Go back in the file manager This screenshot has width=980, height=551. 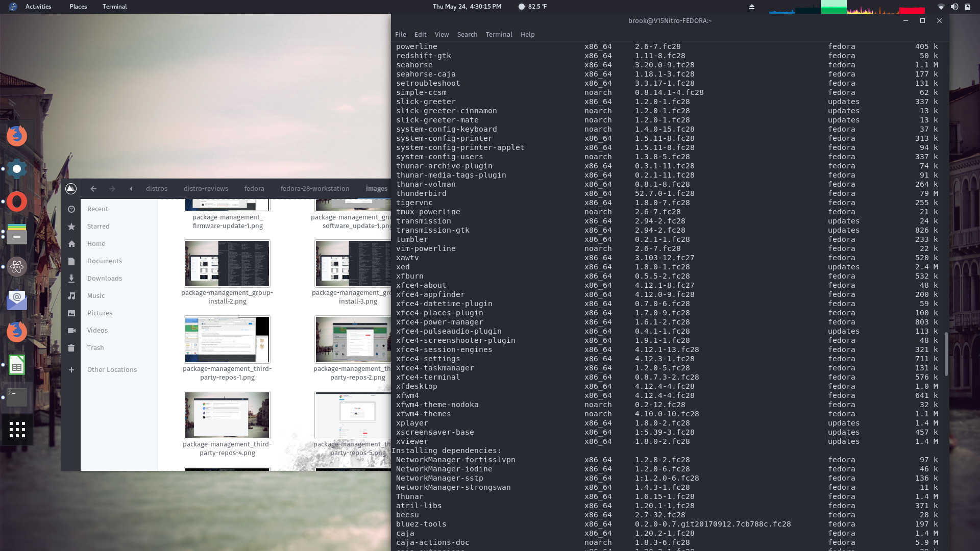(x=93, y=188)
